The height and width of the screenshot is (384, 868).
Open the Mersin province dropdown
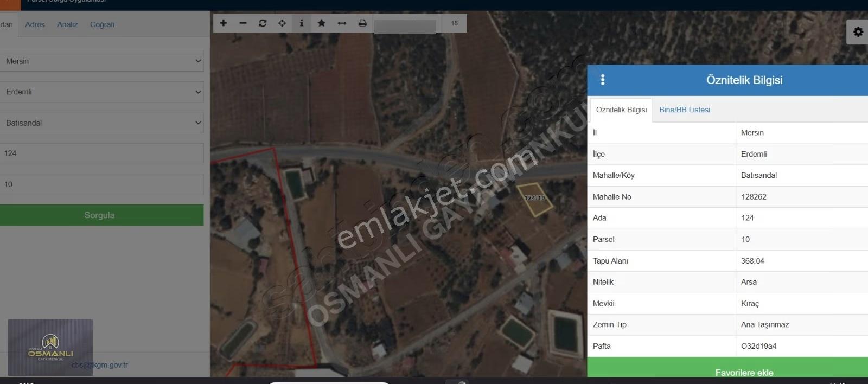coord(101,61)
